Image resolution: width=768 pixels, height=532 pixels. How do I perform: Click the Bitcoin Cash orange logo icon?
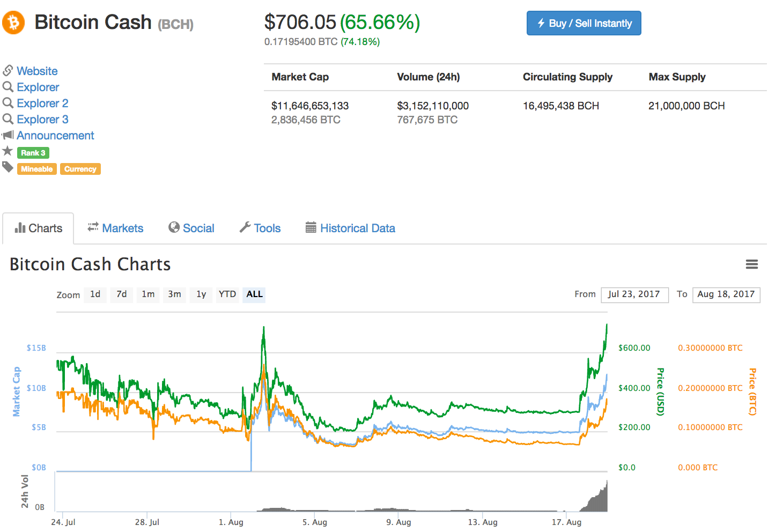[13, 23]
